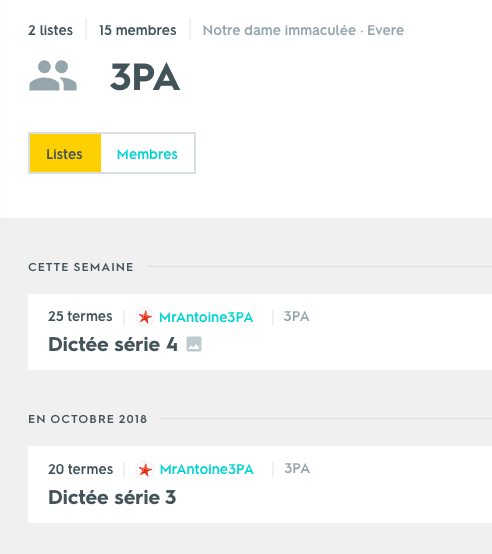Viewport: 492px width, 554px height.
Task: Click the image icon beside Dictée série 4
Action: [194, 344]
